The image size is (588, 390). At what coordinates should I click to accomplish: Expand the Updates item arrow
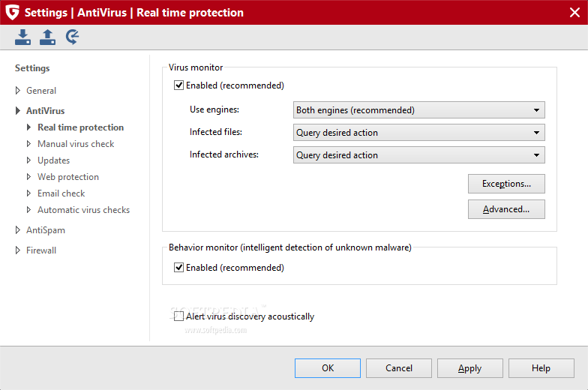(x=28, y=160)
